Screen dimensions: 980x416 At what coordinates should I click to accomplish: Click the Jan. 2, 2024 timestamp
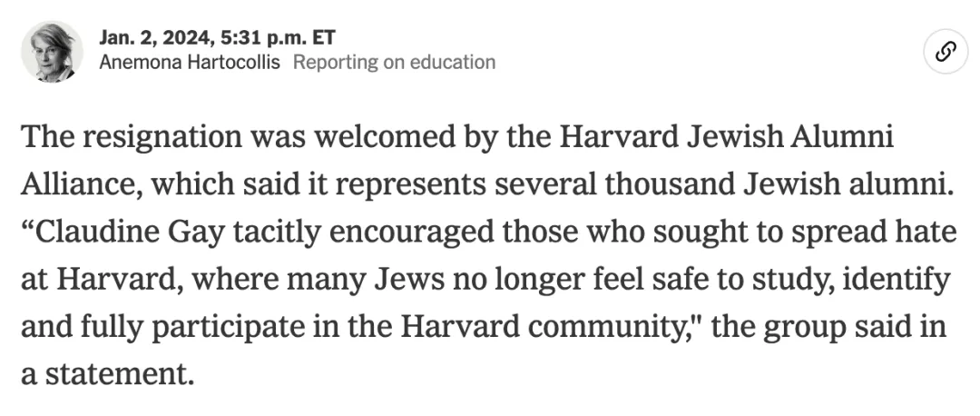217,38
